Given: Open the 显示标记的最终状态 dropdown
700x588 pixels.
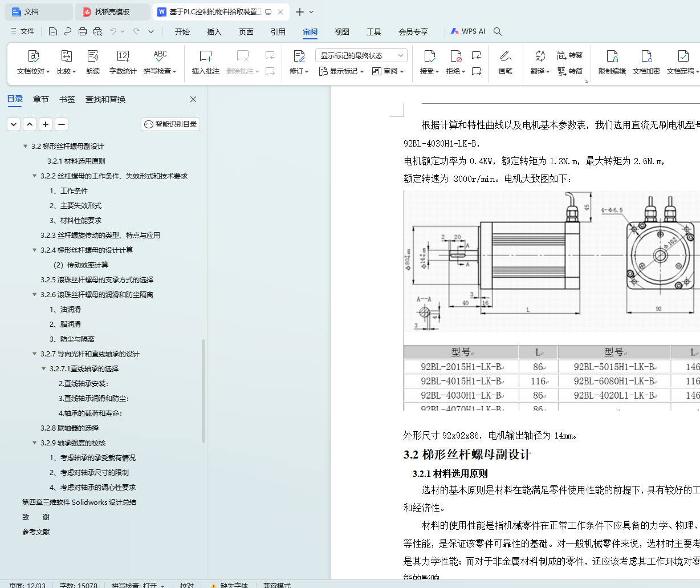Looking at the screenshot, I should (361, 55).
